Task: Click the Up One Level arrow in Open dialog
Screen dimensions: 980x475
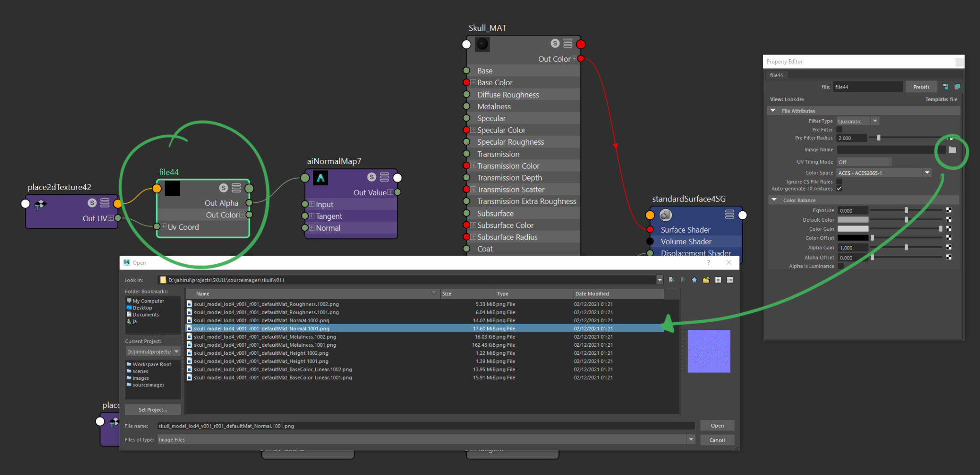Action: click(x=694, y=280)
